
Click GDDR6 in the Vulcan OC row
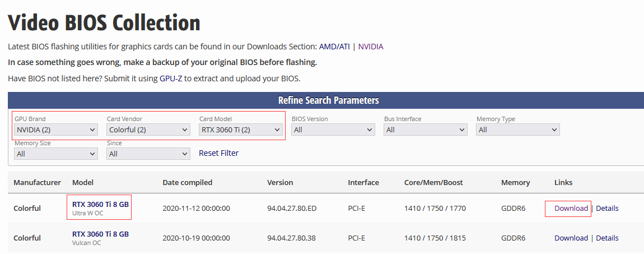pyautogui.click(x=513, y=238)
